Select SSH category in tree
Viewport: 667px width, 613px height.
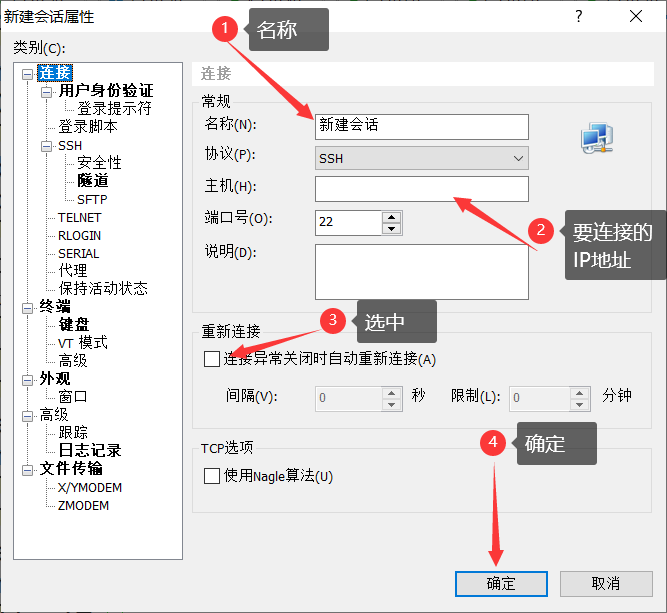tap(70, 145)
